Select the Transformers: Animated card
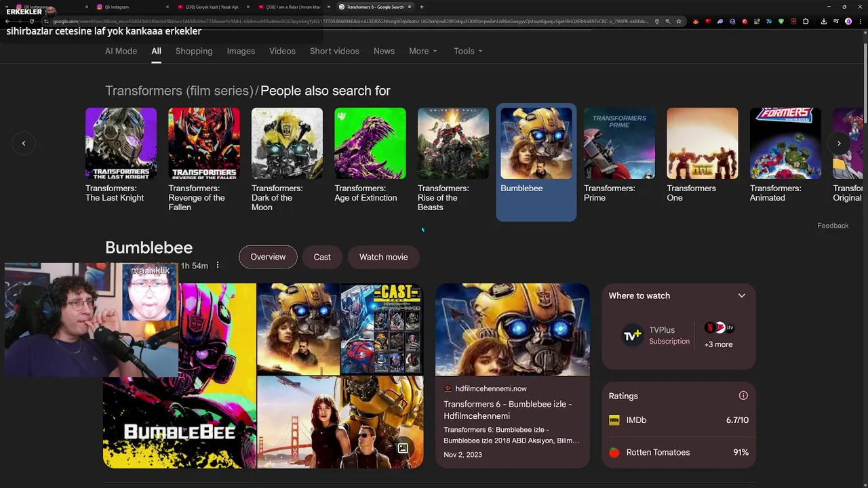The width and height of the screenshot is (868, 488). (785, 156)
